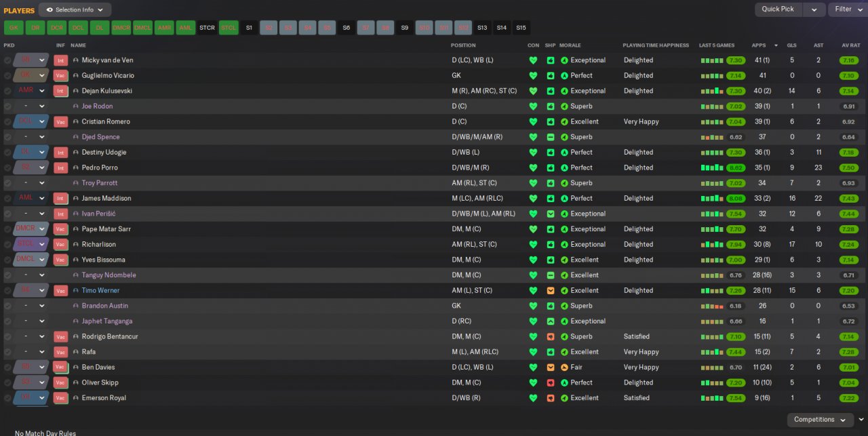The height and width of the screenshot is (436, 868).
Task: Open the Selection Info dropdown
Action: (75, 9)
